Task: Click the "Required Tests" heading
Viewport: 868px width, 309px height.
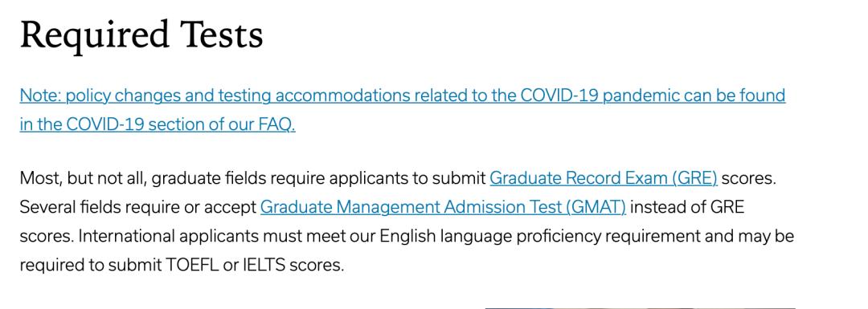Action: (141, 35)
